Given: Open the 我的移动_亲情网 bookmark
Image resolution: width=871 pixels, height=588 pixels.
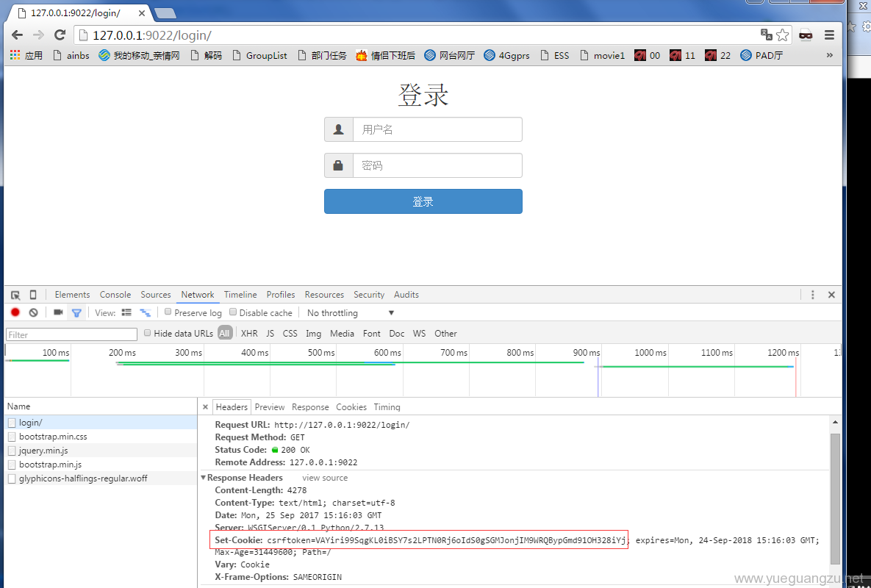Looking at the screenshot, I should click(x=139, y=56).
